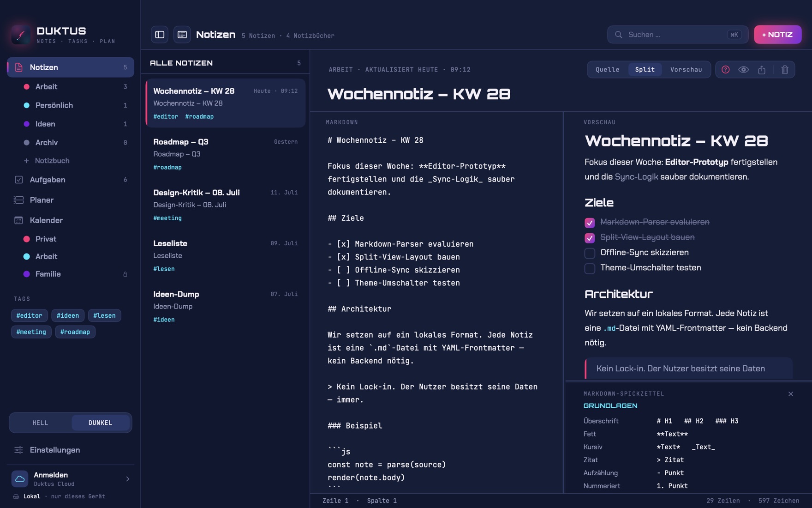Click the export share icon
Viewport: 812px width, 508px height.
(762, 70)
